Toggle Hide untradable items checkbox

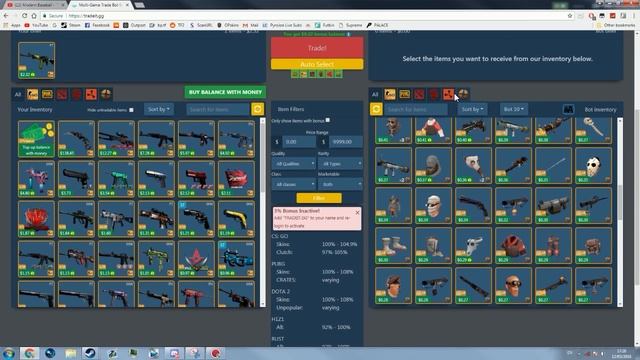click(x=131, y=110)
